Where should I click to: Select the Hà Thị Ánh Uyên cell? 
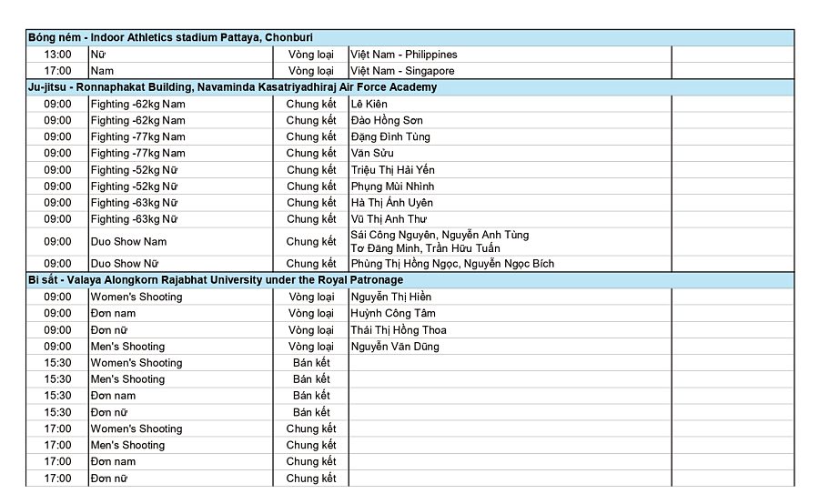point(391,203)
